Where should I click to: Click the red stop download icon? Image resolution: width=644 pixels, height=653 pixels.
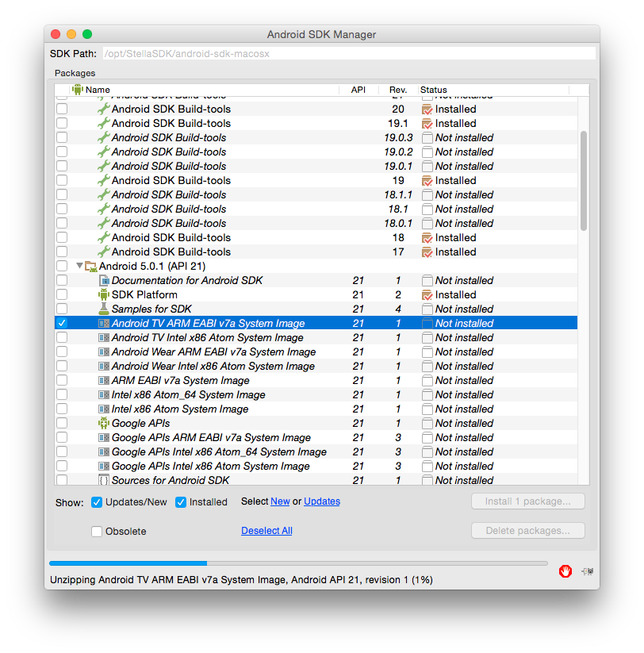[565, 571]
